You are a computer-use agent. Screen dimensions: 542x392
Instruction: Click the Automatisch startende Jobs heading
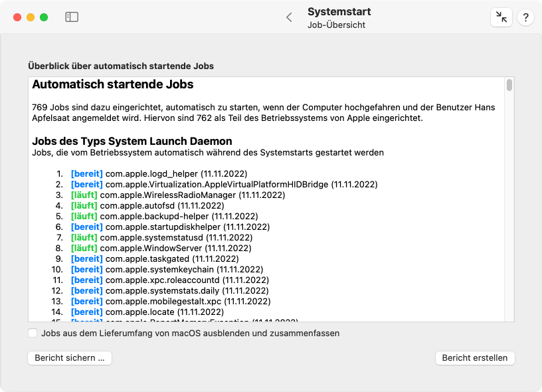tap(113, 84)
